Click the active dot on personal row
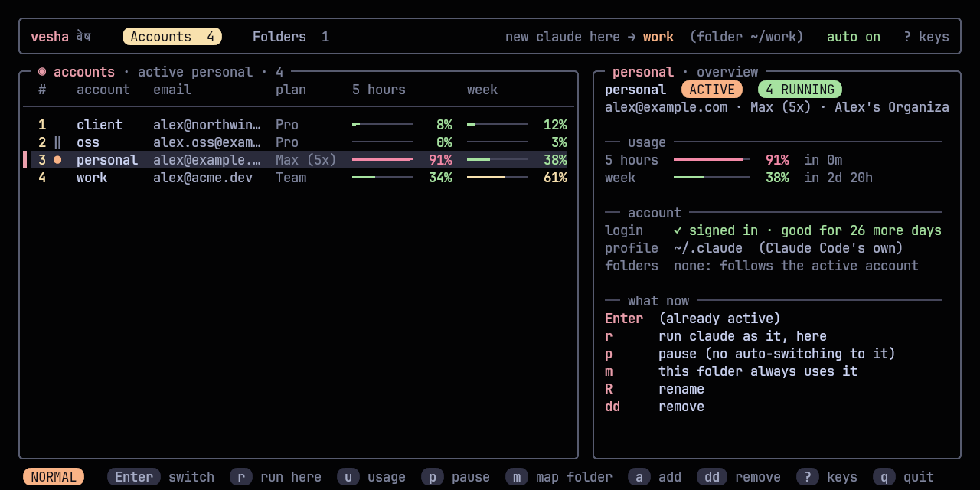This screenshot has height=490, width=980. click(x=57, y=160)
